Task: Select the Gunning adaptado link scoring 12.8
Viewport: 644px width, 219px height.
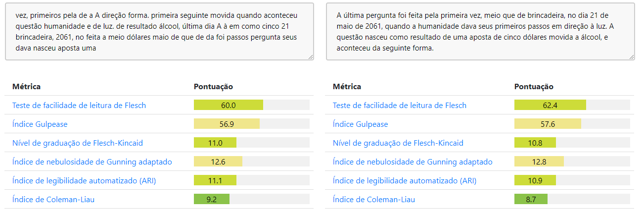Action: [x=413, y=162]
